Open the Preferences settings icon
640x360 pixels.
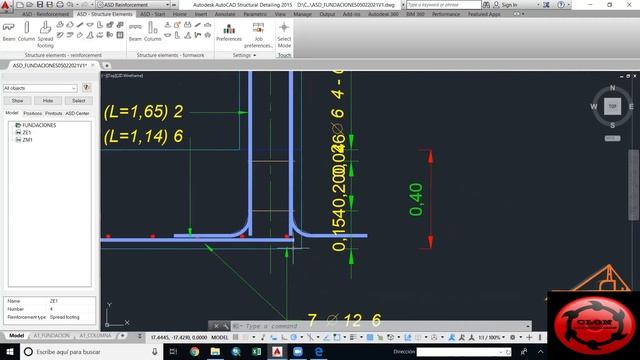(229, 32)
